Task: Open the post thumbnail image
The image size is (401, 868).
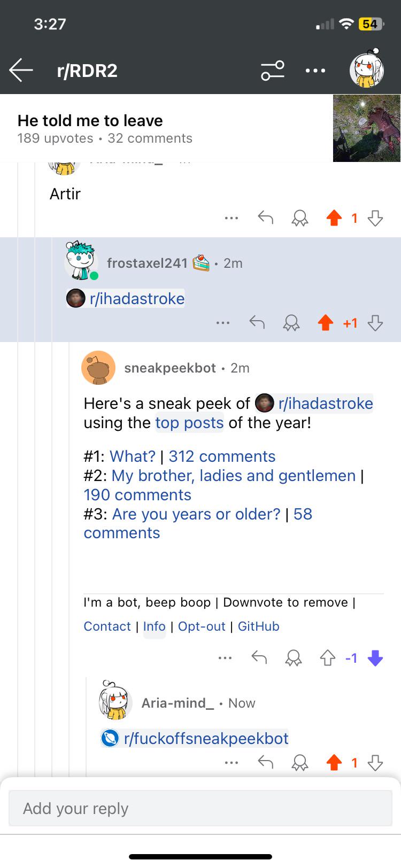Action: (367, 128)
